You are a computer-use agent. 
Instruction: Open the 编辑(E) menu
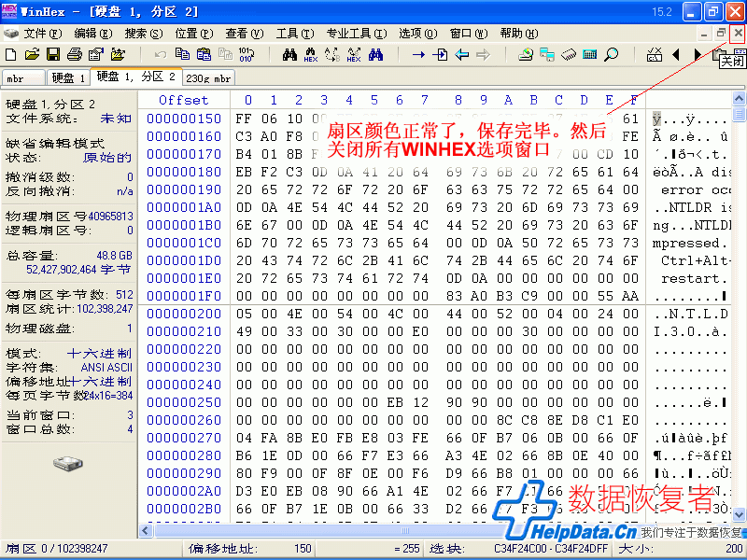point(93,34)
